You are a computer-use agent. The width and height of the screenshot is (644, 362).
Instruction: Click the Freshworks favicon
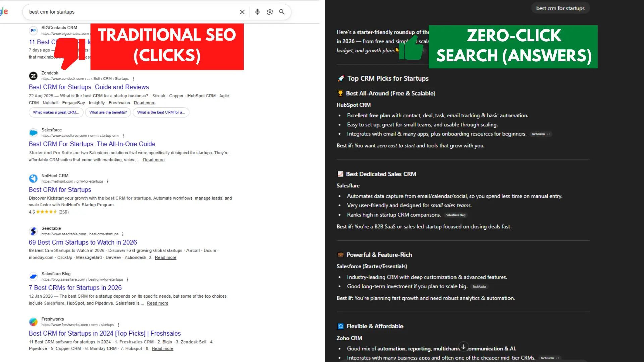[x=33, y=322]
